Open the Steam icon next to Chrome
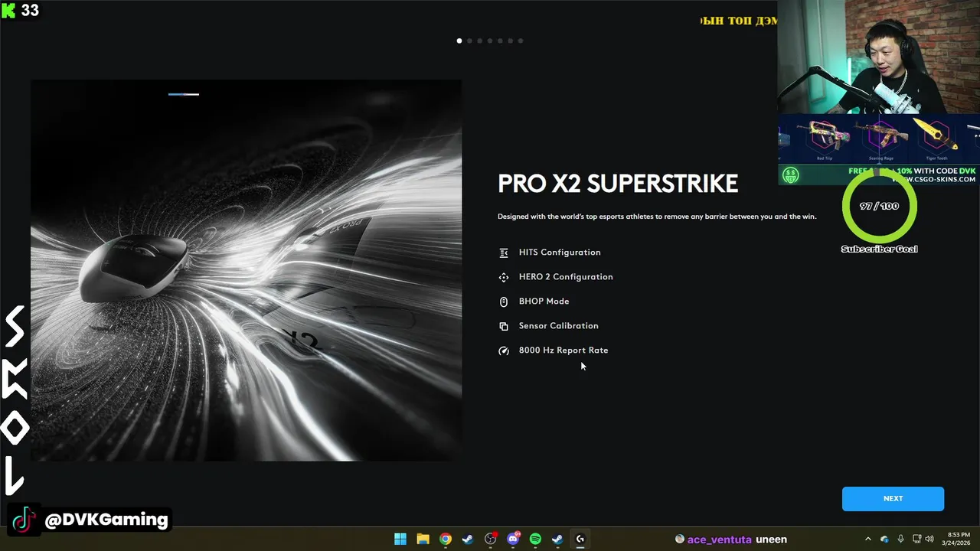 tap(468, 539)
